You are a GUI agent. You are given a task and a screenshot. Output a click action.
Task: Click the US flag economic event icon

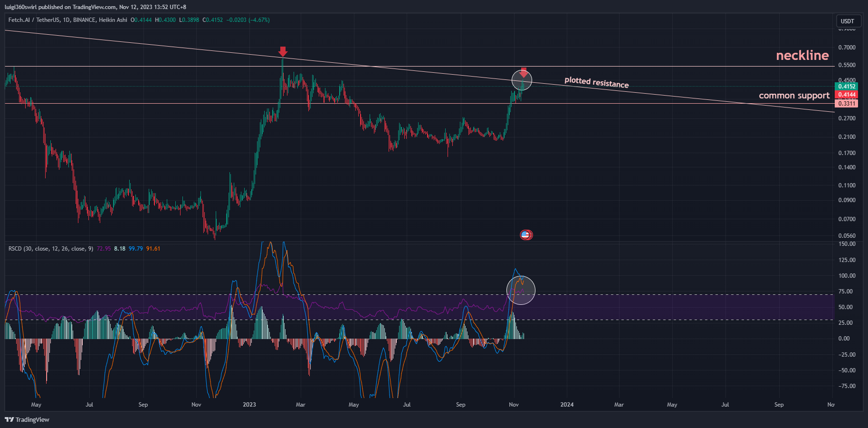coord(525,234)
